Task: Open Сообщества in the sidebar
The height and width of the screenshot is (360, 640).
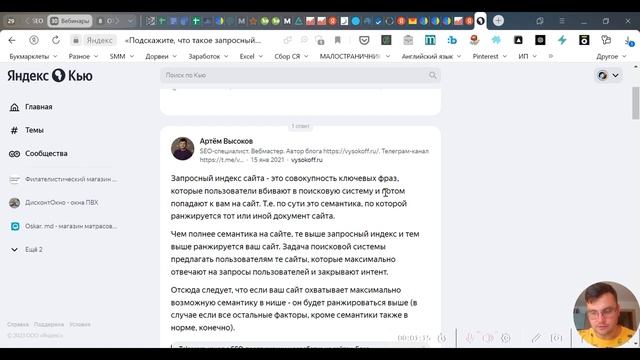Action: (38, 153)
